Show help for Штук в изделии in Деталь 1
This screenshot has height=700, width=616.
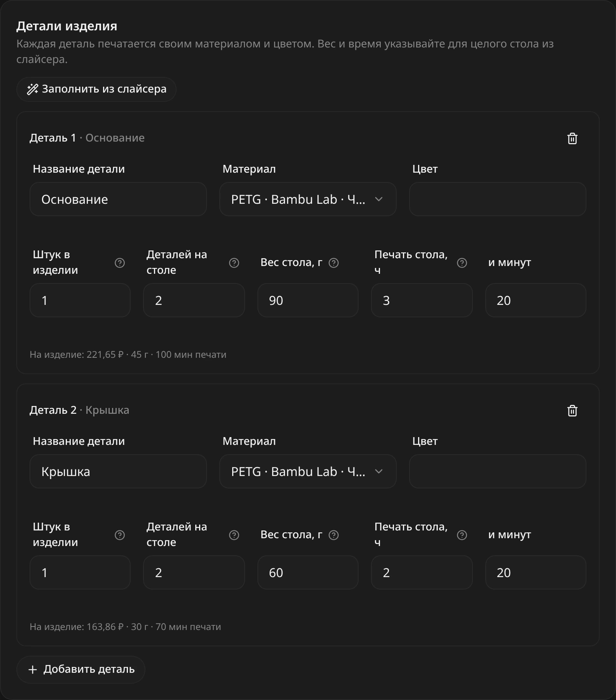tap(120, 263)
